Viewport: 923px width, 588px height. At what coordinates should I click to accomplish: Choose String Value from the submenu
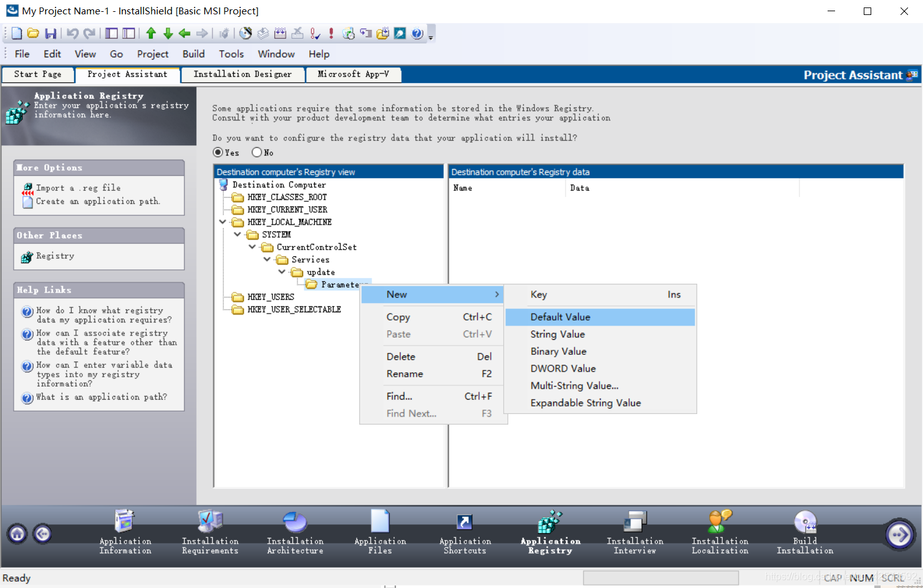tap(600, 334)
